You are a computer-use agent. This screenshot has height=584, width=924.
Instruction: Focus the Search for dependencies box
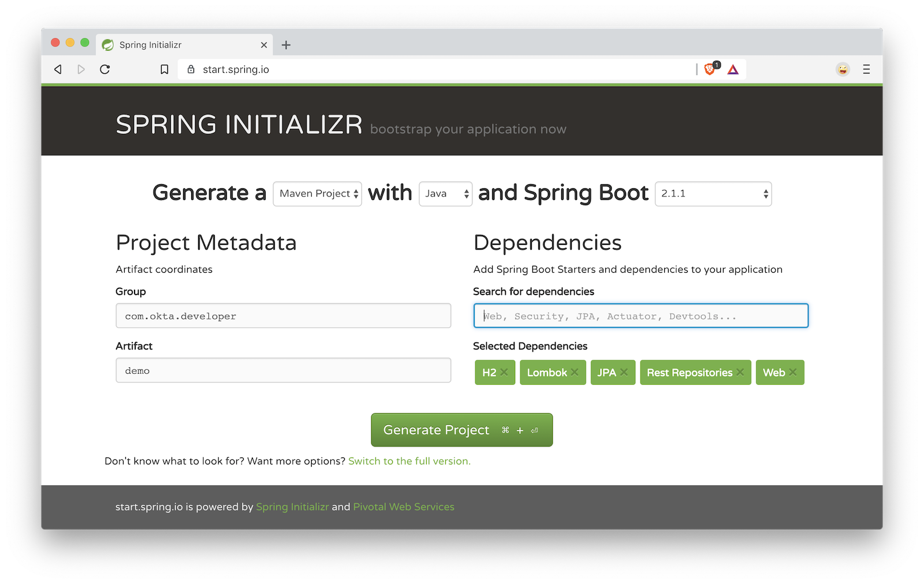[x=640, y=316]
